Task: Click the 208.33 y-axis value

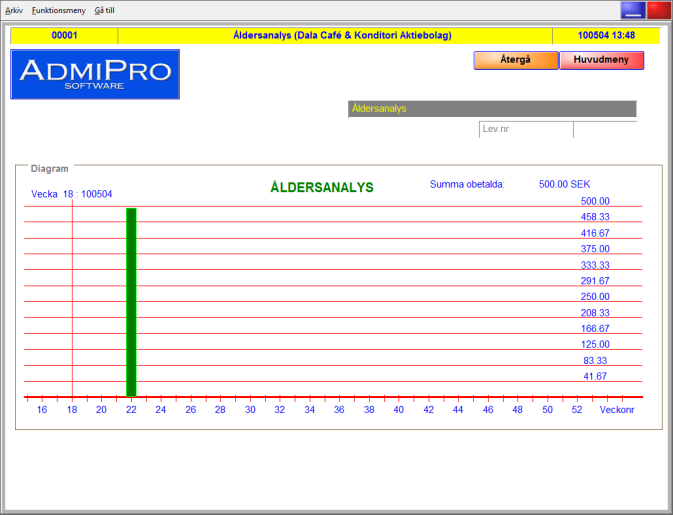Action: point(595,313)
